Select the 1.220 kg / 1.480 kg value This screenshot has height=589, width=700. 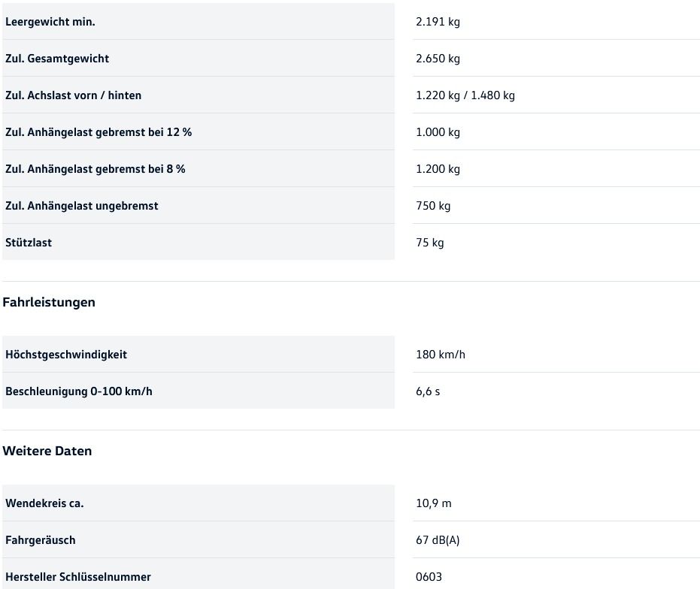(x=465, y=95)
